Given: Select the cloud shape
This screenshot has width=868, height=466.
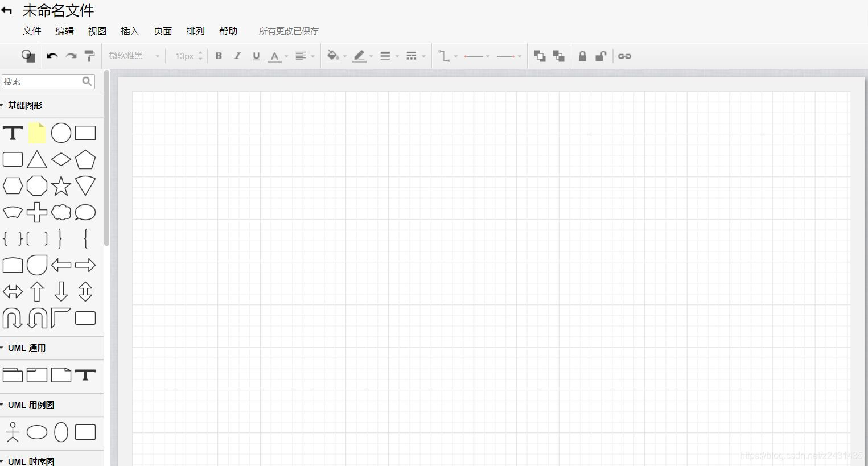Looking at the screenshot, I should pyautogui.click(x=61, y=212).
